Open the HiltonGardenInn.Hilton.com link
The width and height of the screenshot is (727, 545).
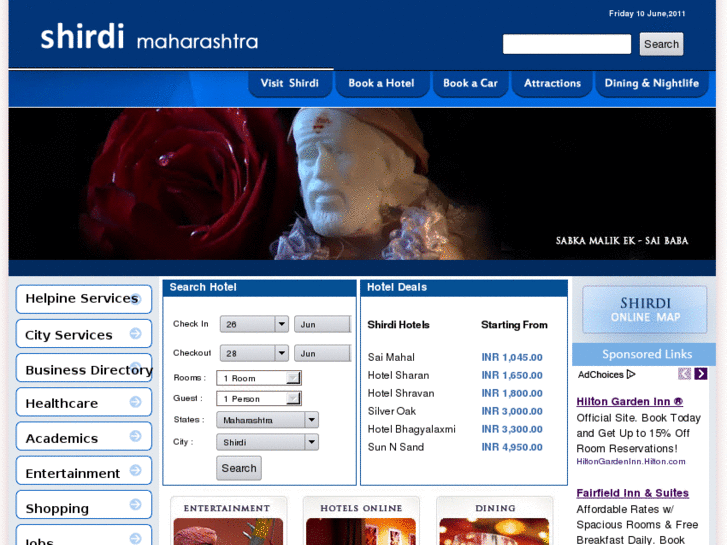click(631, 462)
